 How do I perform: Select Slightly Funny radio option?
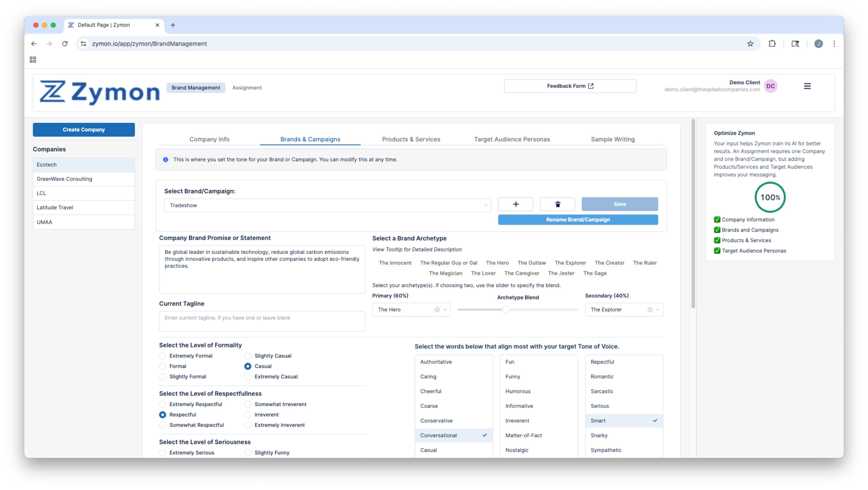248,453
